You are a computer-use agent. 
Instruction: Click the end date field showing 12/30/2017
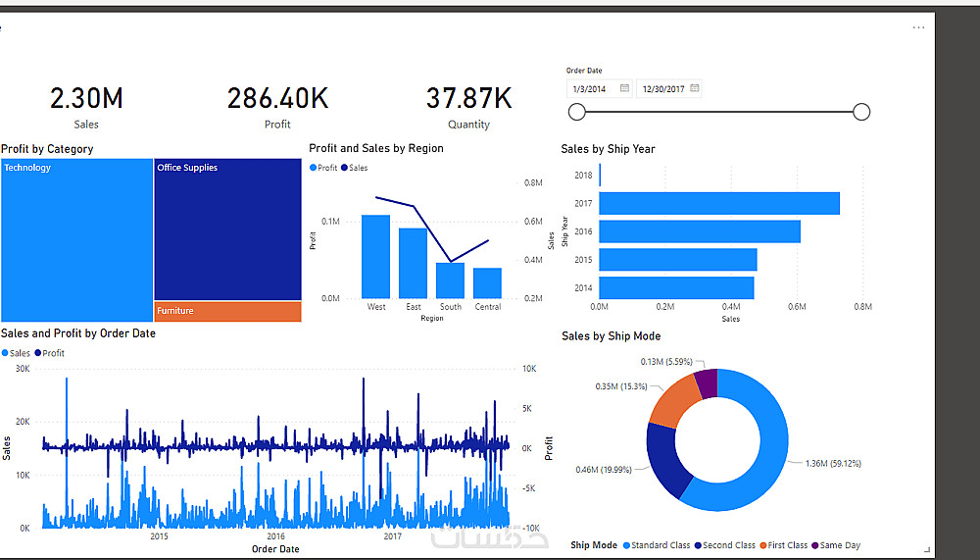(668, 89)
